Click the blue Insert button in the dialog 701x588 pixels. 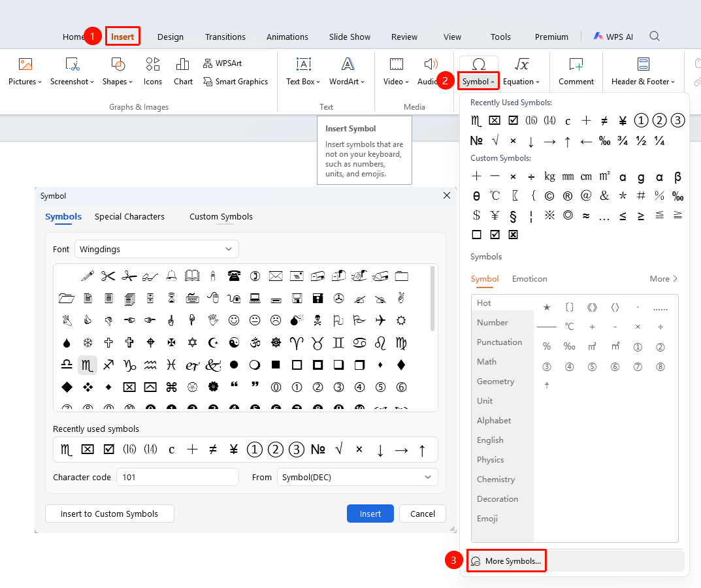tap(370, 514)
